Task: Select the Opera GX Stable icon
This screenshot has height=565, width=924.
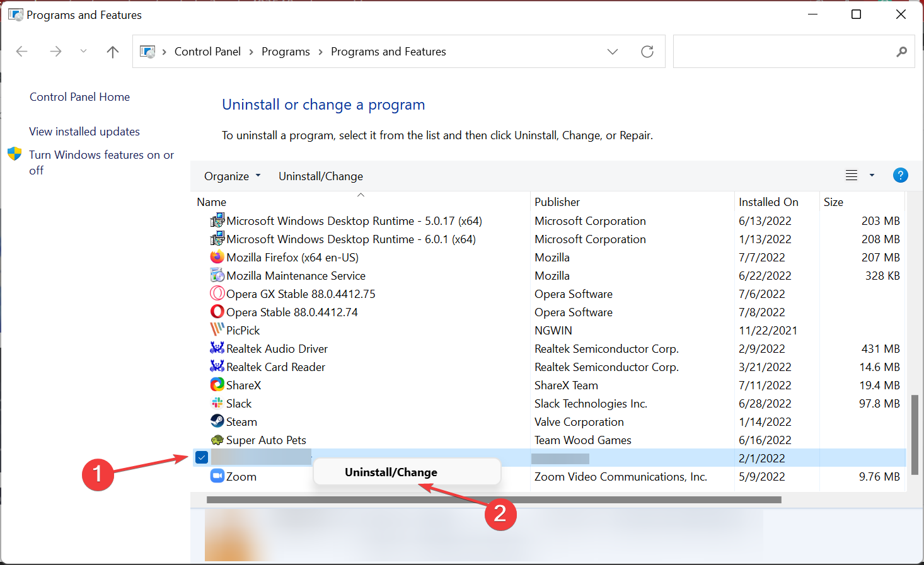Action: (x=217, y=294)
